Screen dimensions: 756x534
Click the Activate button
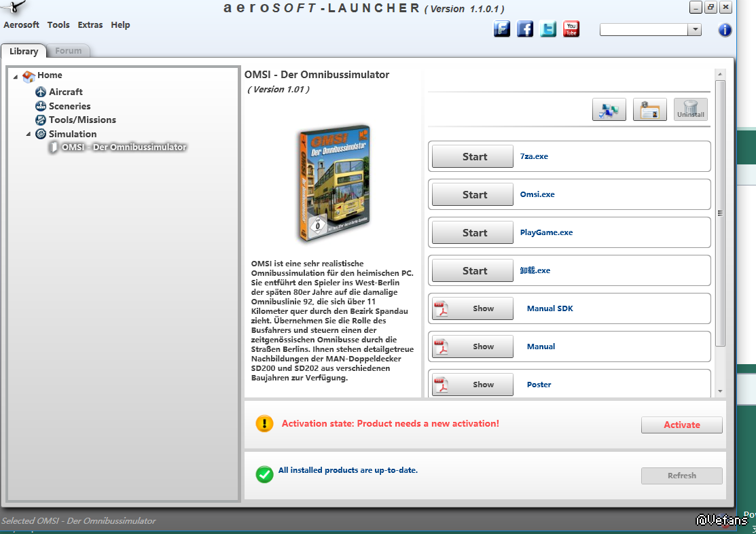[x=682, y=425]
